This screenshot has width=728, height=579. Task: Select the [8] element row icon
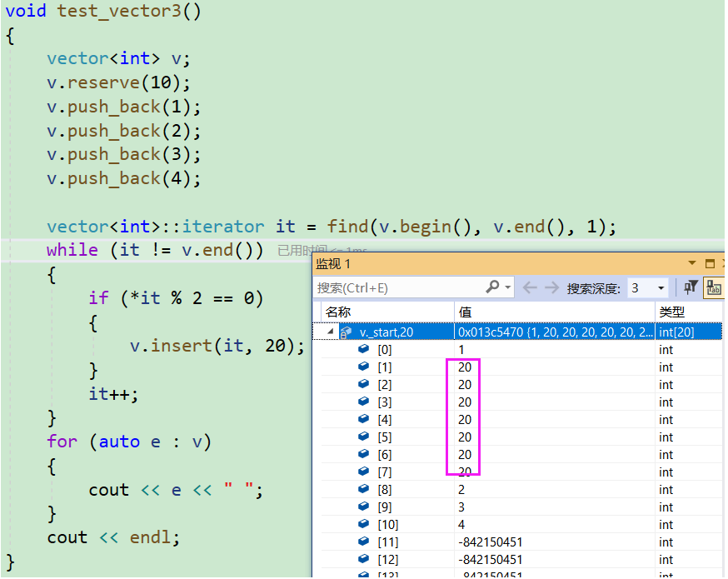point(363,489)
